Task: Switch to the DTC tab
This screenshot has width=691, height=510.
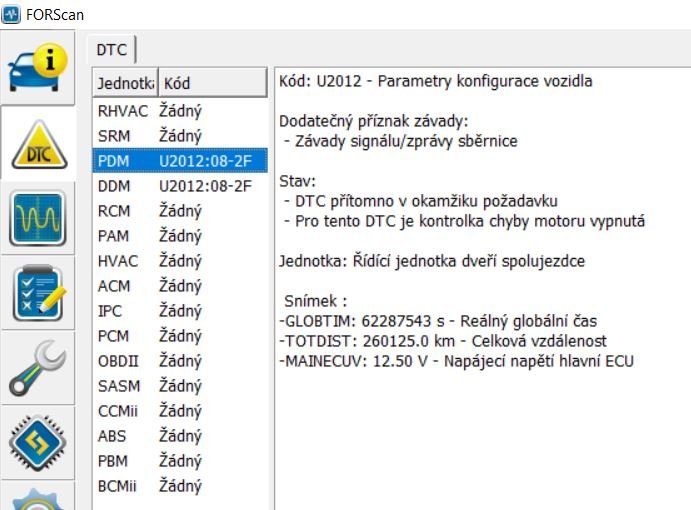Action: [111, 49]
